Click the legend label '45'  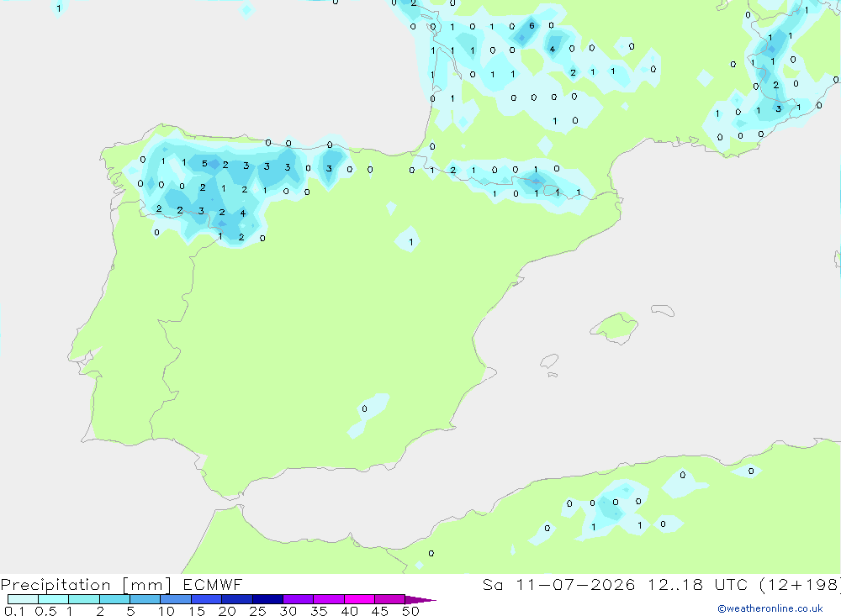pyautogui.click(x=380, y=611)
